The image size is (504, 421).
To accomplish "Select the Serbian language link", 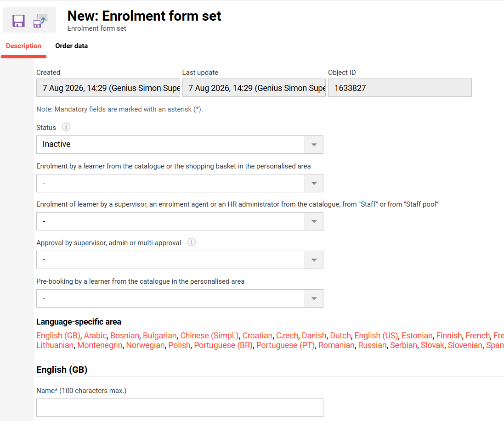I will click(403, 345).
